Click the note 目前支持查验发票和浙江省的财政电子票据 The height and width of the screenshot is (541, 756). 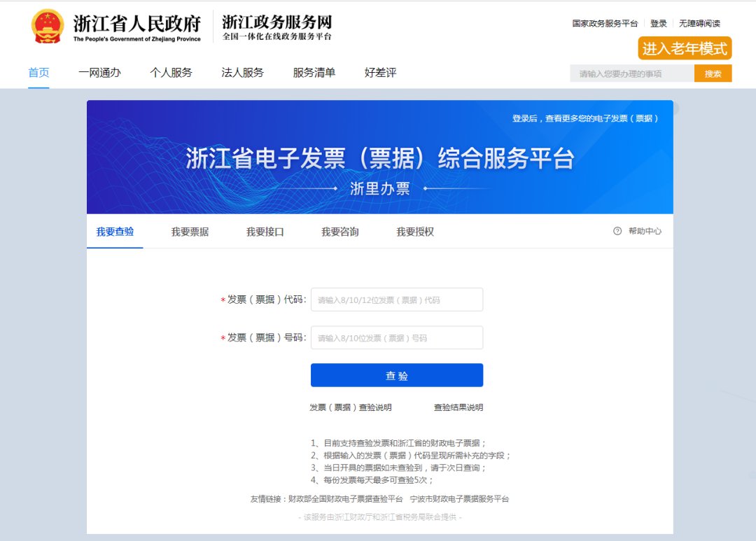click(399, 443)
